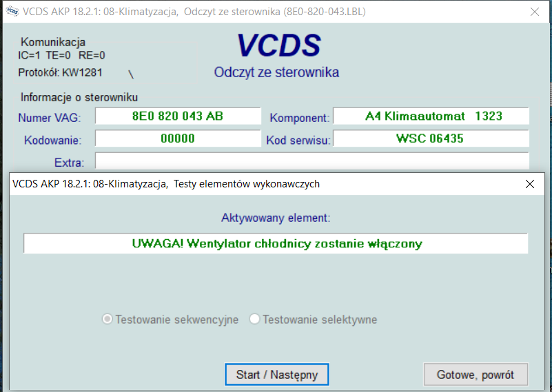This screenshot has height=392, width=552.
Task: Click the Odczyt ze sterownika heading
Action: pyautogui.click(x=276, y=72)
